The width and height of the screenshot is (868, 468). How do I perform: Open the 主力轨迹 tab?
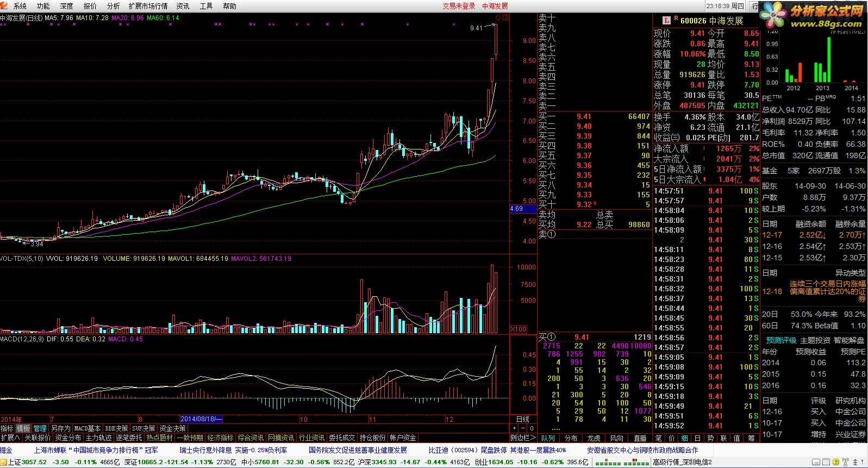coord(98,438)
